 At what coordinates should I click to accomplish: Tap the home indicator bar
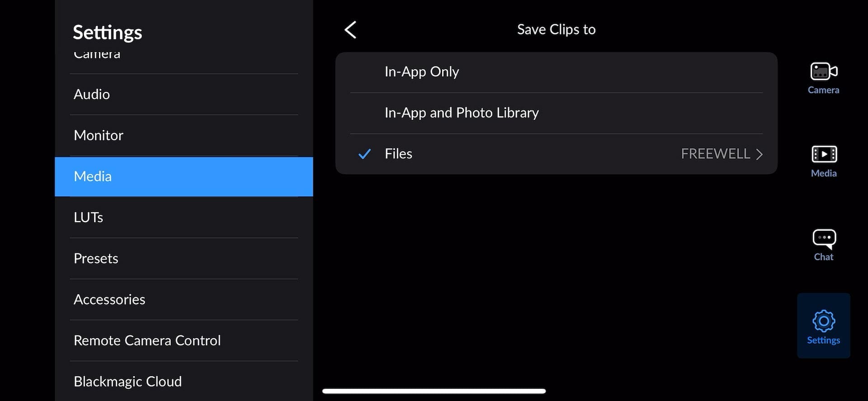(x=434, y=391)
